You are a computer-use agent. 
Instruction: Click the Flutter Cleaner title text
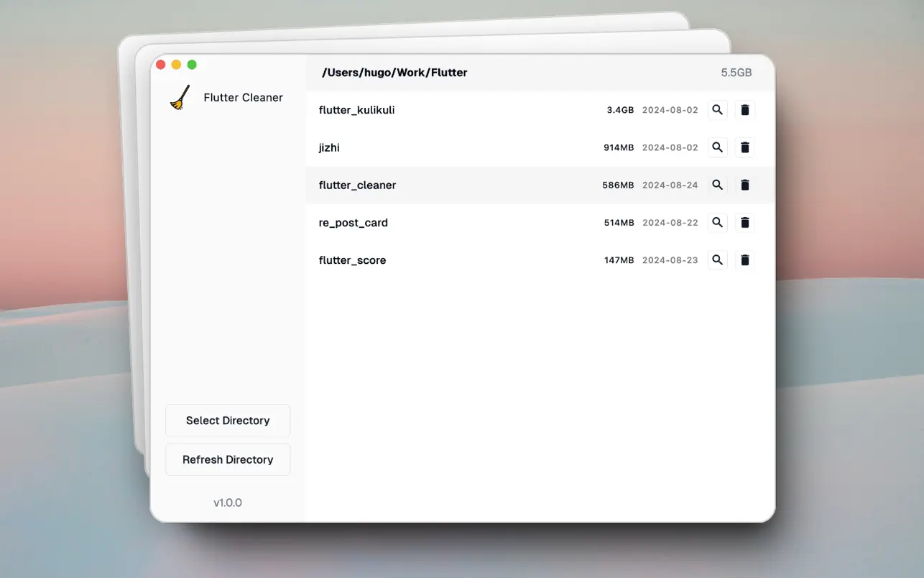243,97
